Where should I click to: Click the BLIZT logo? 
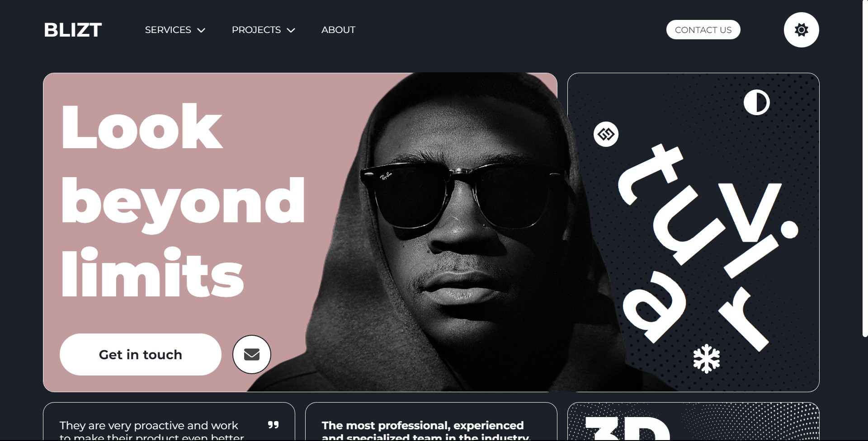click(x=73, y=30)
